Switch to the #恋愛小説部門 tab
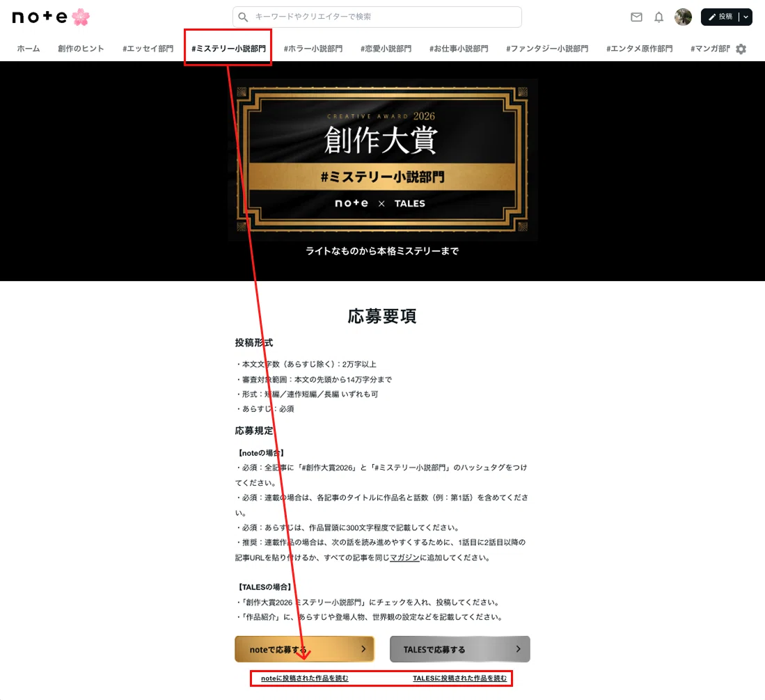The width and height of the screenshot is (765, 700). [386, 49]
